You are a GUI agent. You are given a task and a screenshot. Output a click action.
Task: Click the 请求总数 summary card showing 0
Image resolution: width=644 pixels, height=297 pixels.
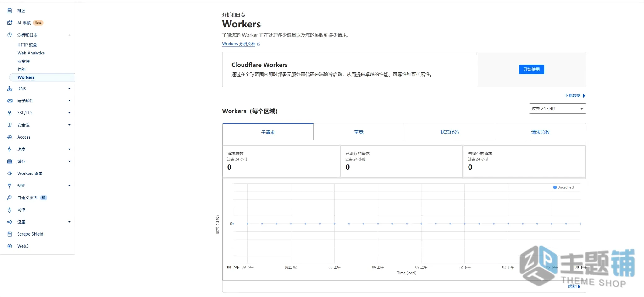[281, 161]
